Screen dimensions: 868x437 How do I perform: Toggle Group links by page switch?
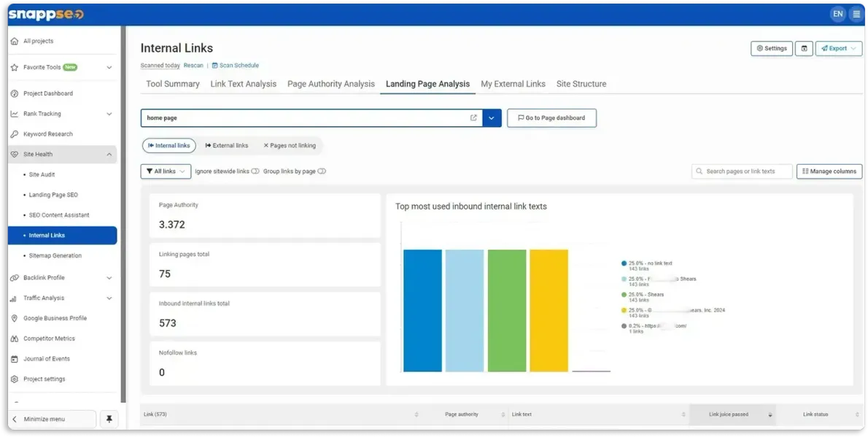pyautogui.click(x=322, y=171)
